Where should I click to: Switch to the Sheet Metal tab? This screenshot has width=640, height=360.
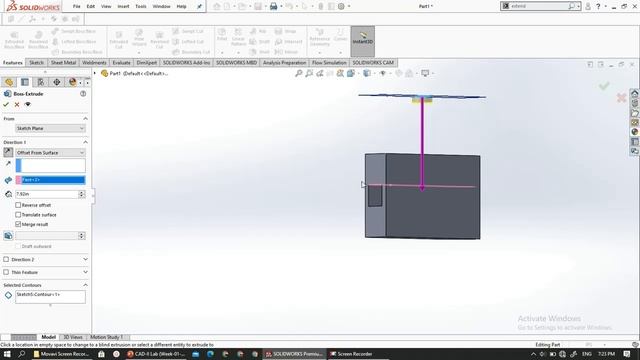pyautogui.click(x=63, y=62)
